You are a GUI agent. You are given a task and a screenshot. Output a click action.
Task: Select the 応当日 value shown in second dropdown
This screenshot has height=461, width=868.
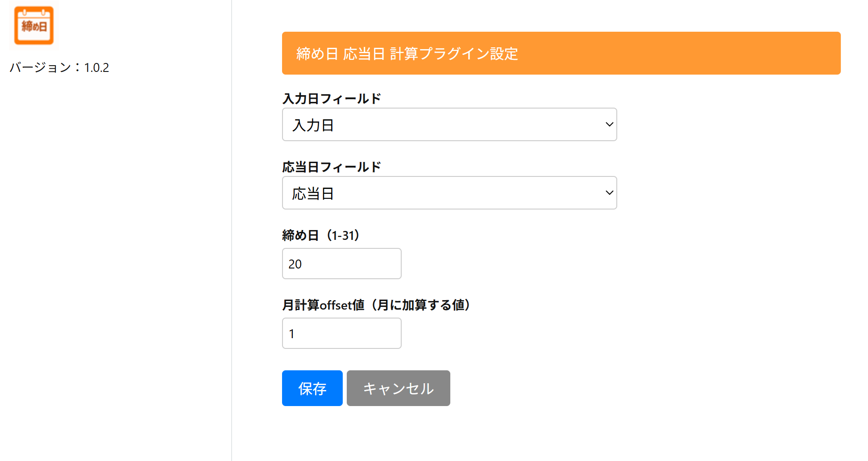pos(313,193)
